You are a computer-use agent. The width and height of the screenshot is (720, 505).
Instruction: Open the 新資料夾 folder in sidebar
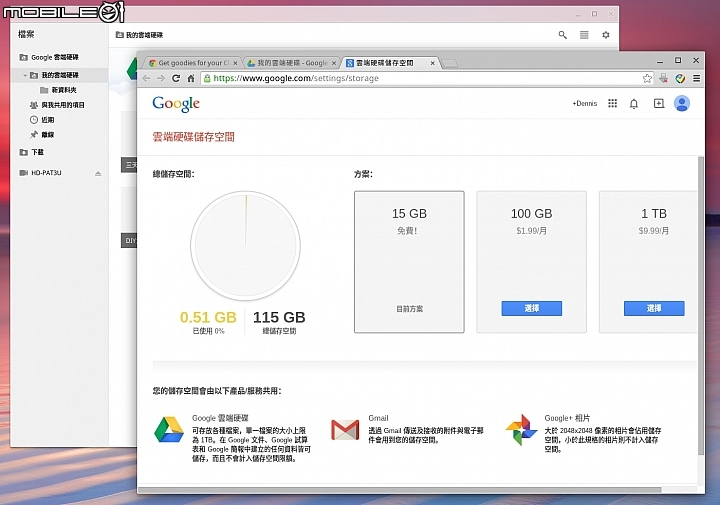58,90
